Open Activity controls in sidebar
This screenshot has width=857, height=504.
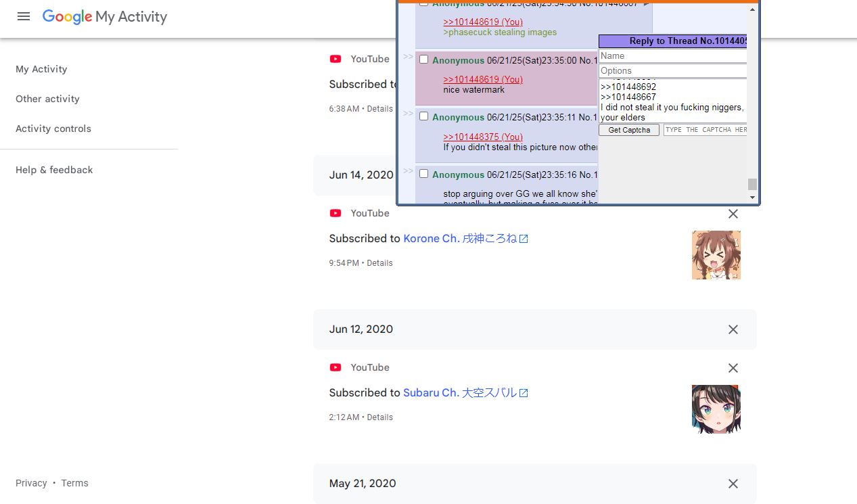53,129
